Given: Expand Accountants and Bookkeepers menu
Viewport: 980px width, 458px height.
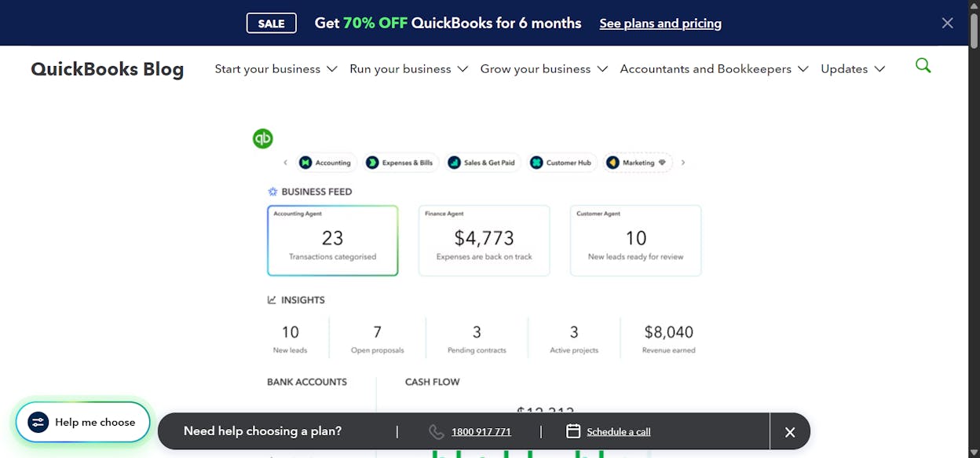Looking at the screenshot, I should coord(714,69).
